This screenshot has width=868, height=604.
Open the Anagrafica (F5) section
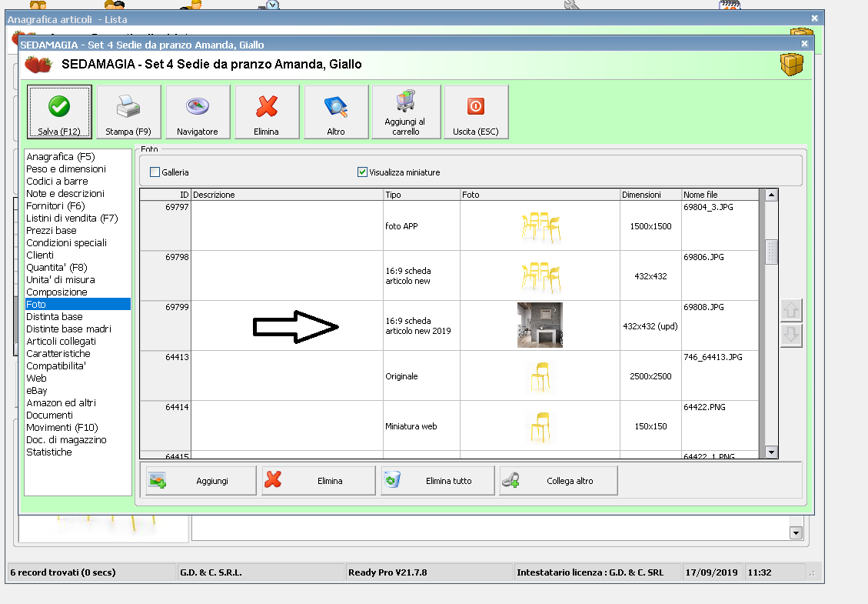pos(61,157)
